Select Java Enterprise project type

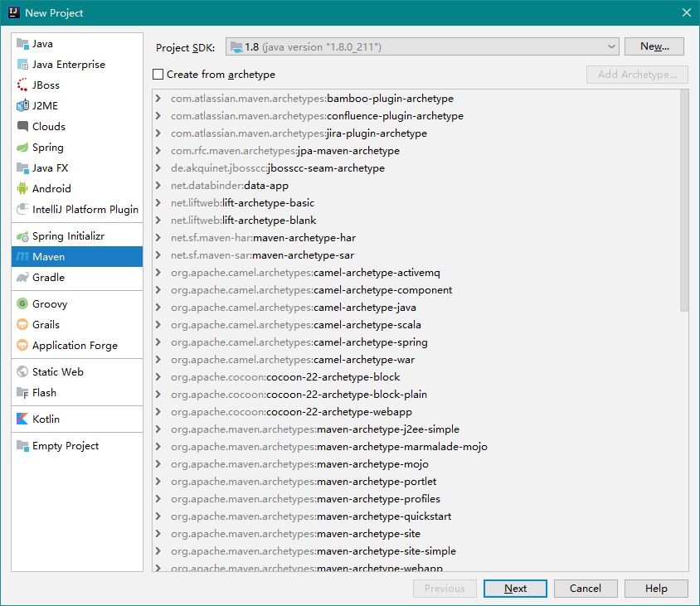point(68,65)
